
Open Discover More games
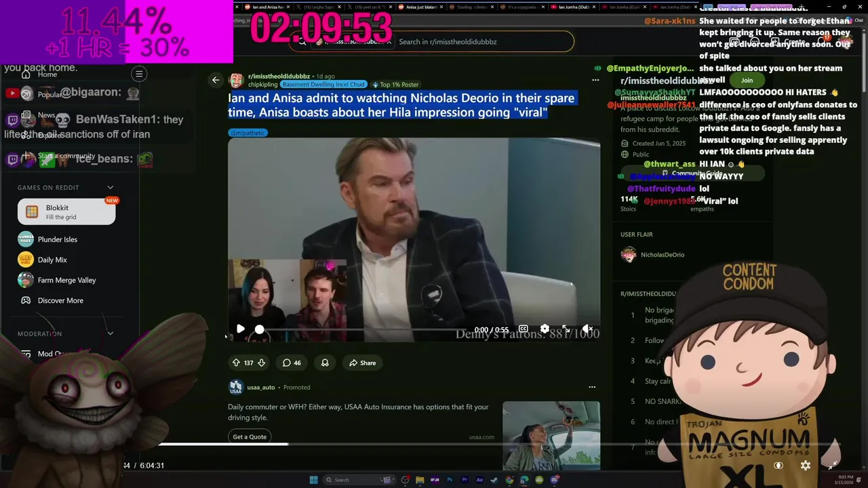[x=60, y=300]
